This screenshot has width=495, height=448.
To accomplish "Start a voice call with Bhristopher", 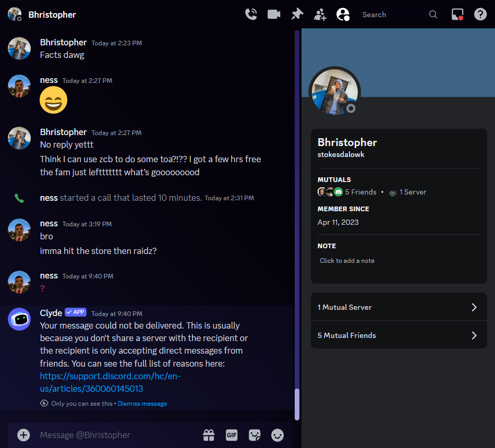I will tap(251, 15).
